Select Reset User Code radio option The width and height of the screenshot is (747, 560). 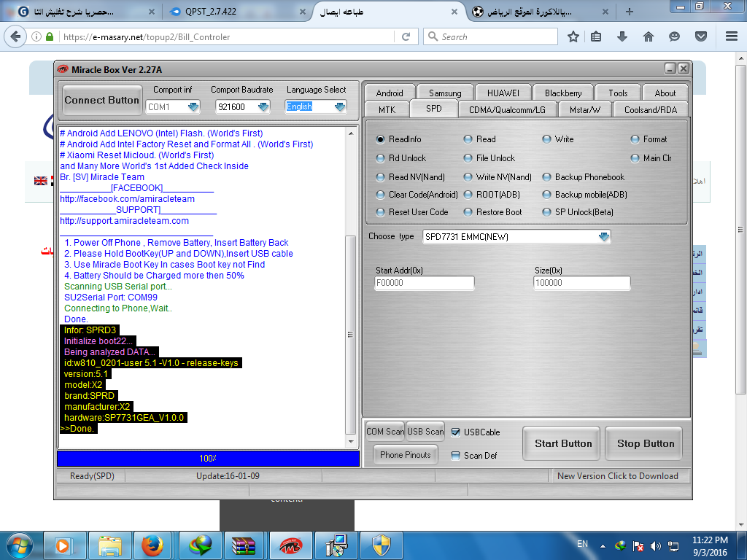coord(380,212)
